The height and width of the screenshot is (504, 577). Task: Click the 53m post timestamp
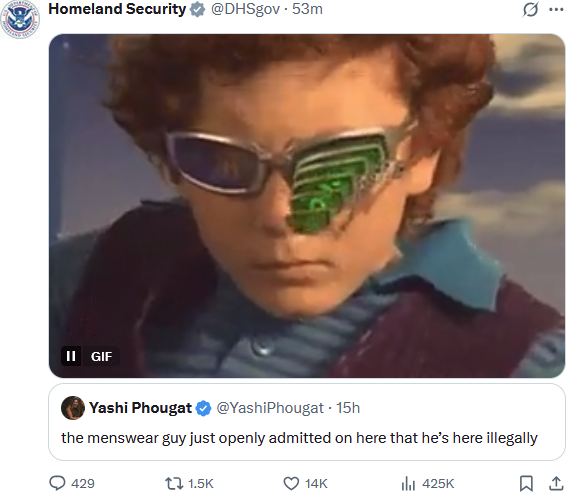[x=307, y=9]
